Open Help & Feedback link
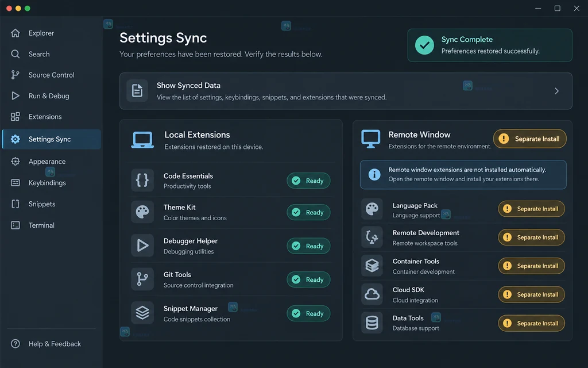588x368 pixels. (x=51, y=344)
